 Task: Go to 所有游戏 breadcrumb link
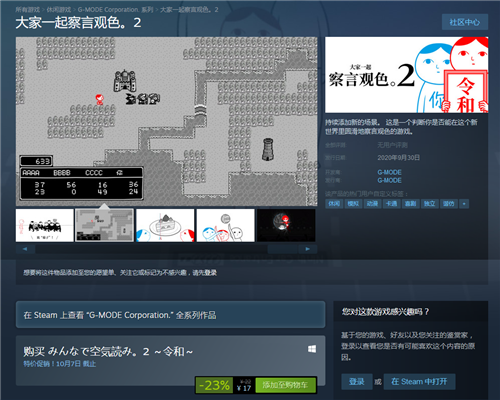(x=28, y=10)
